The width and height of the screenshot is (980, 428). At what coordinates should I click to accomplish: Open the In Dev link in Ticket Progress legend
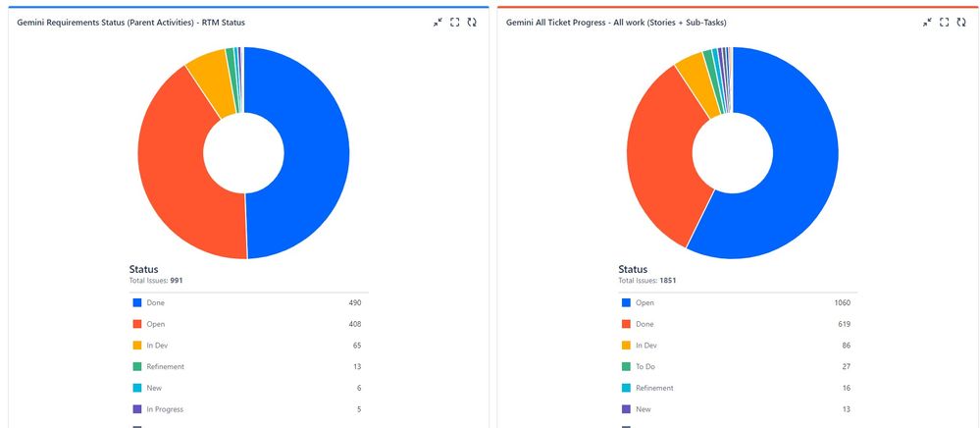[x=646, y=346]
